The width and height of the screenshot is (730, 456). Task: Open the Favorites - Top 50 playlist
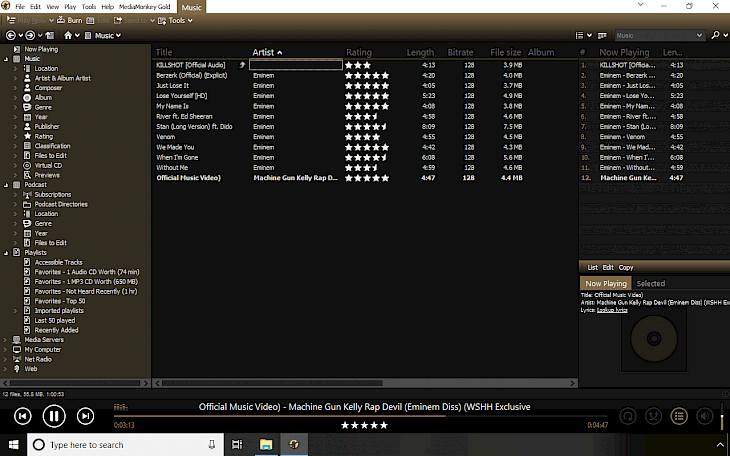60,301
